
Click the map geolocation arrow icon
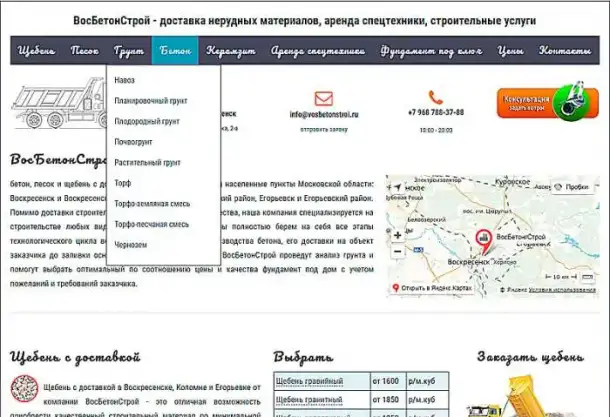click(397, 187)
